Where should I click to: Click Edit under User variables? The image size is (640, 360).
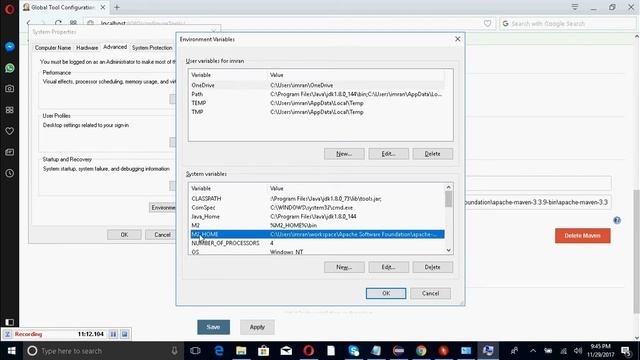[388, 154]
